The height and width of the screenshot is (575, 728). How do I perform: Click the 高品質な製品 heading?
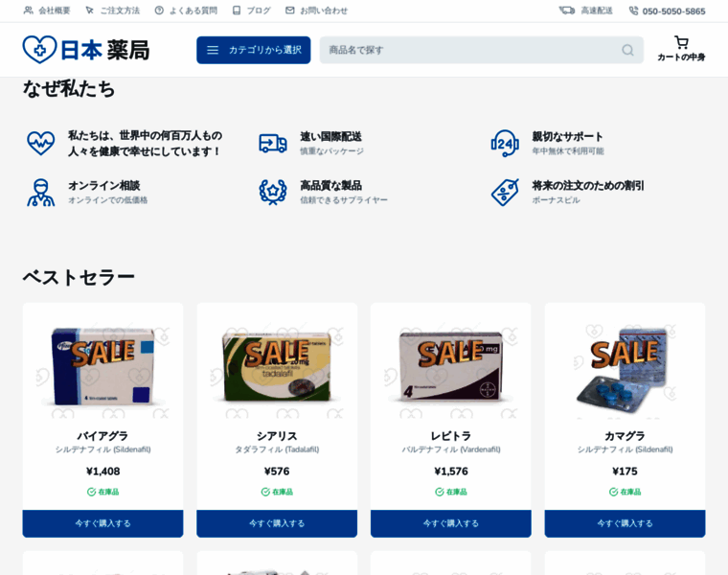coord(330,186)
